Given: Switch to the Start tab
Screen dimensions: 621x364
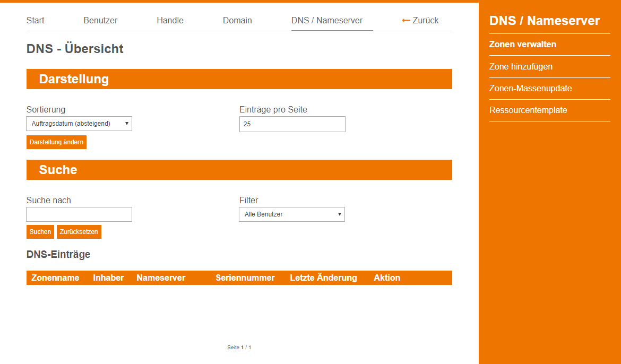Looking at the screenshot, I should [36, 21].
